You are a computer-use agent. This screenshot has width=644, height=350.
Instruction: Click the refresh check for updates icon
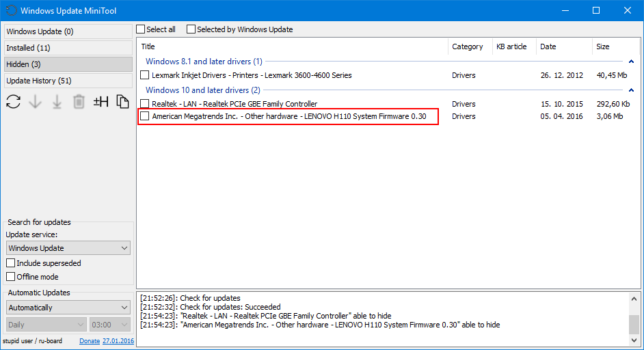coord(13,101)
